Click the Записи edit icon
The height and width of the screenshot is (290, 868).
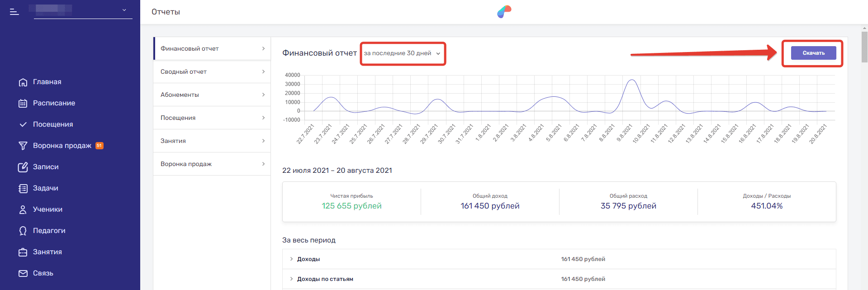(23, 167)
